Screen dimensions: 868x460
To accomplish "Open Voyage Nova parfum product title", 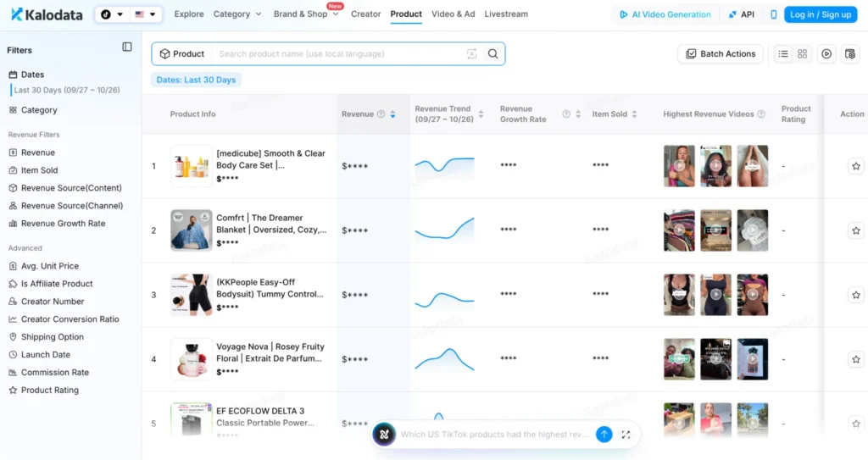I will 270,352.
